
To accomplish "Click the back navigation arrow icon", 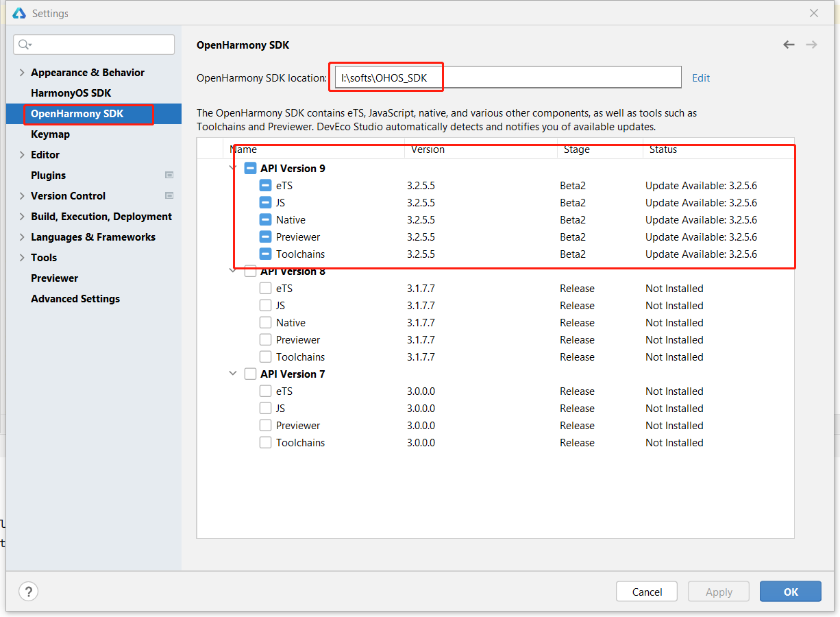I will 789,45.
